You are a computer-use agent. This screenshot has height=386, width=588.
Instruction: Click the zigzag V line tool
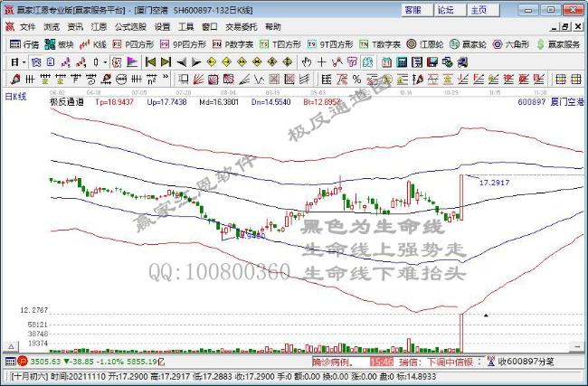(259, 79)
